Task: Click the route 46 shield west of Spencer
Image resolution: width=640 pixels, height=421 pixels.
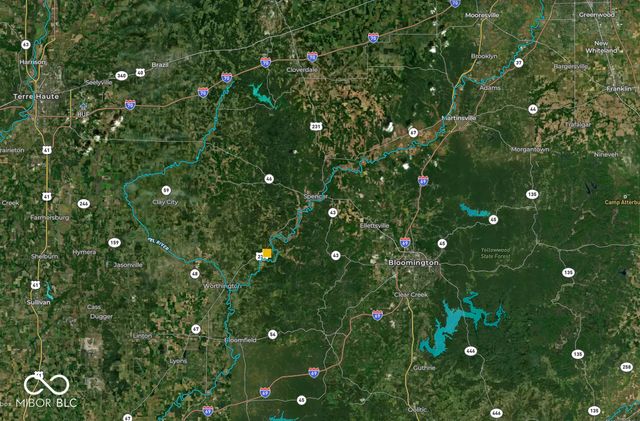Action: (x=269, y=179)
